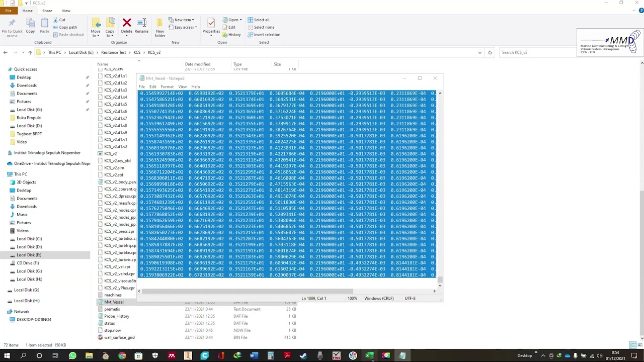644x362 pixels.
Task: Open Google Chrome from the taskbar
Action: [x=122, y=356]
